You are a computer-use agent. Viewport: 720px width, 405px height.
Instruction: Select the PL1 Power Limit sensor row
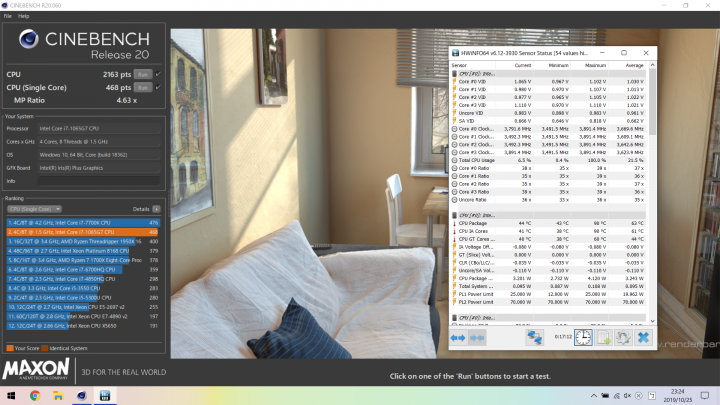click(x=548, y=294)
